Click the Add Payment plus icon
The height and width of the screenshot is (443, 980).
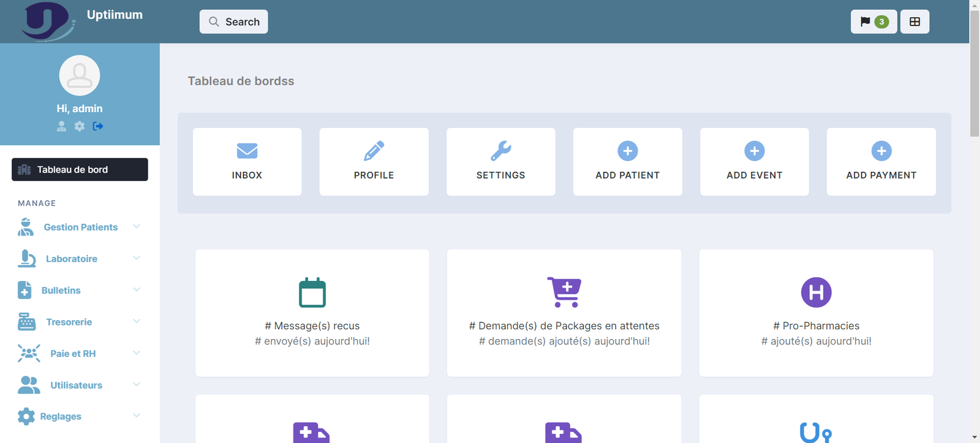(881, 151)
